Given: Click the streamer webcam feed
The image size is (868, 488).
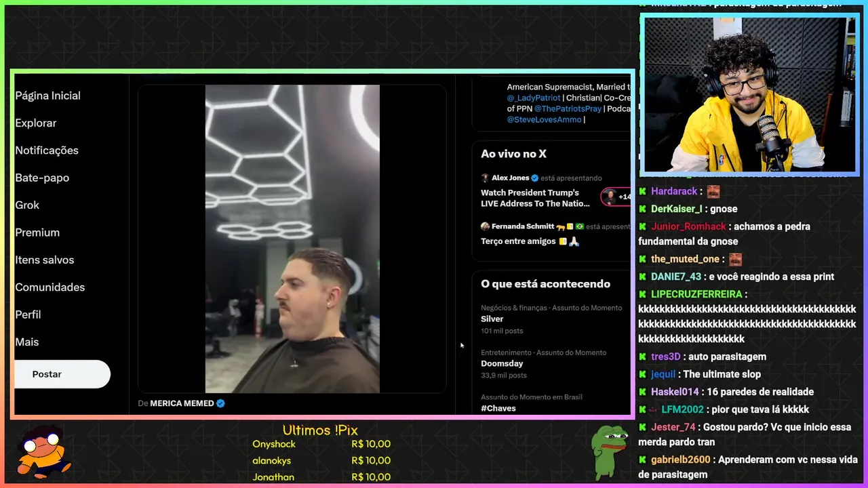Looking at the screenshot, I should [749, 95].
